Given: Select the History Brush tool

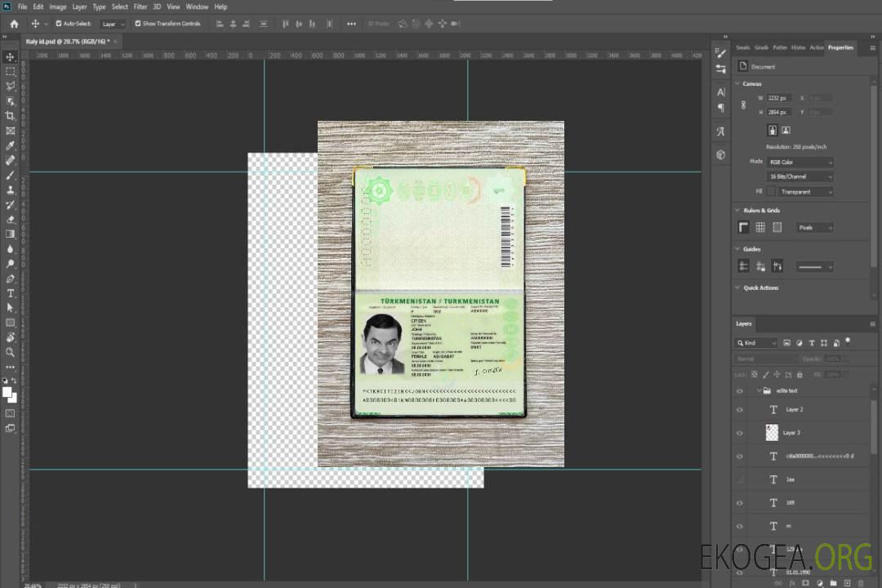Looking at the screenshot, I should click(x=10, y=205).
